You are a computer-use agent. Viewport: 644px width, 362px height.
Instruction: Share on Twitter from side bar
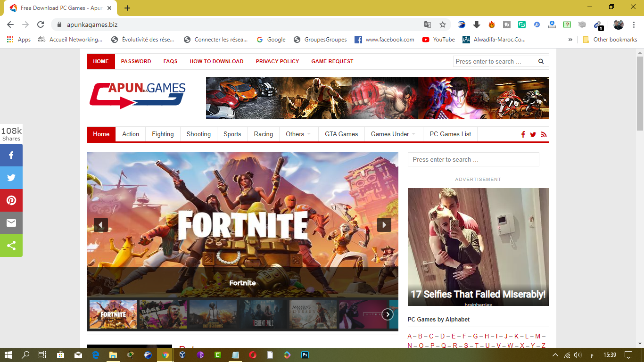[x=11, y=178]
